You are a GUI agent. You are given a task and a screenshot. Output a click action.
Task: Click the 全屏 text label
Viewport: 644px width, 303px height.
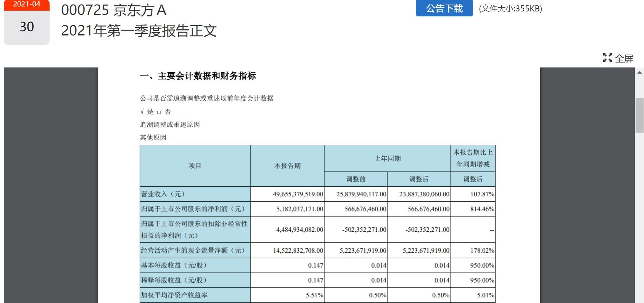(624, 59)
